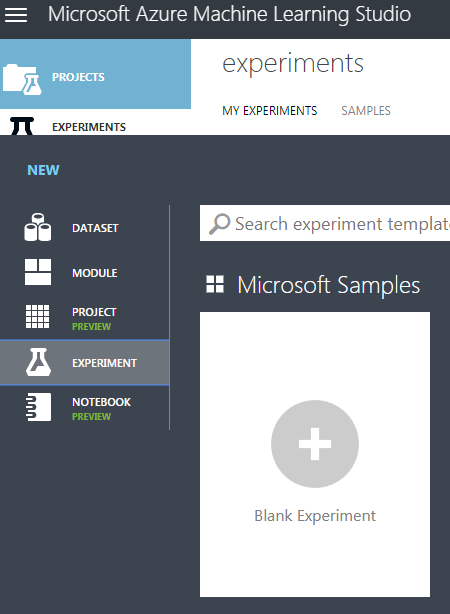The image size is (450, 614).
Task: Click the Project grid icon
Action: 38,316
